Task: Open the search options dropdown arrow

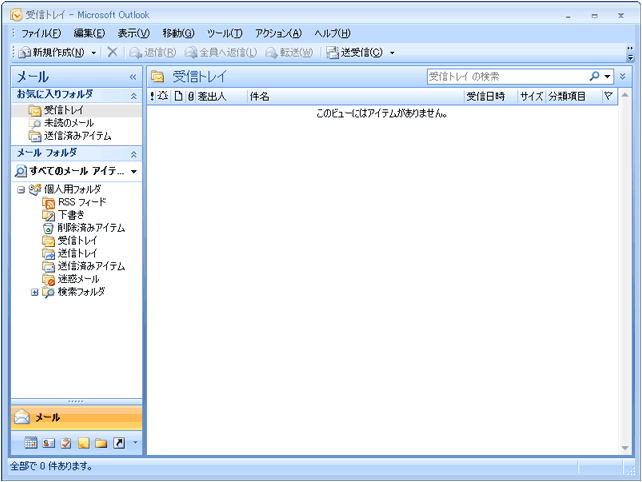Action: (x=608, y=77)
